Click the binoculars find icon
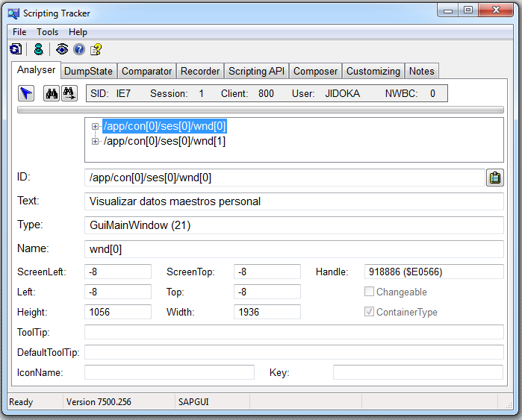 click(x=52, y=93)
